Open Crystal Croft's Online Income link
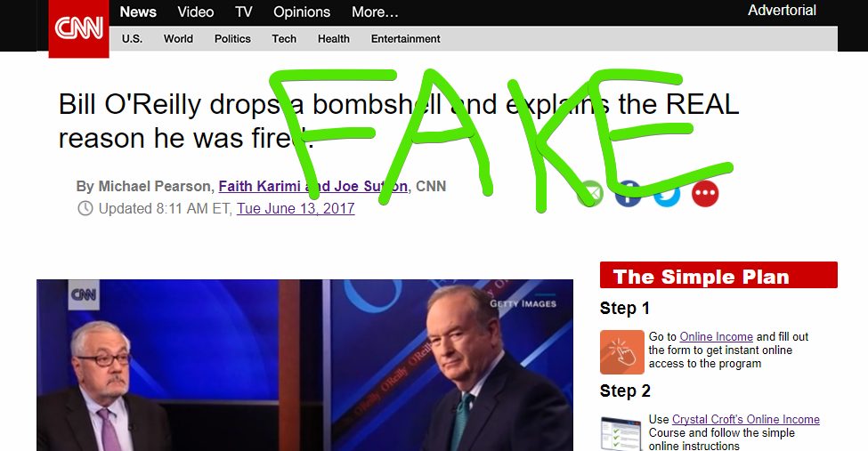The image size is (868, 451). [x=746, y=420]
